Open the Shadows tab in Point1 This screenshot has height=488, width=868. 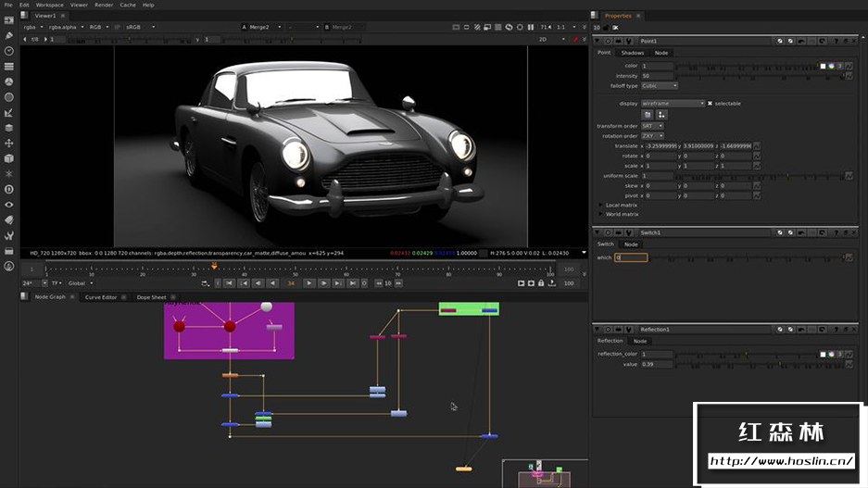[632, 53]
